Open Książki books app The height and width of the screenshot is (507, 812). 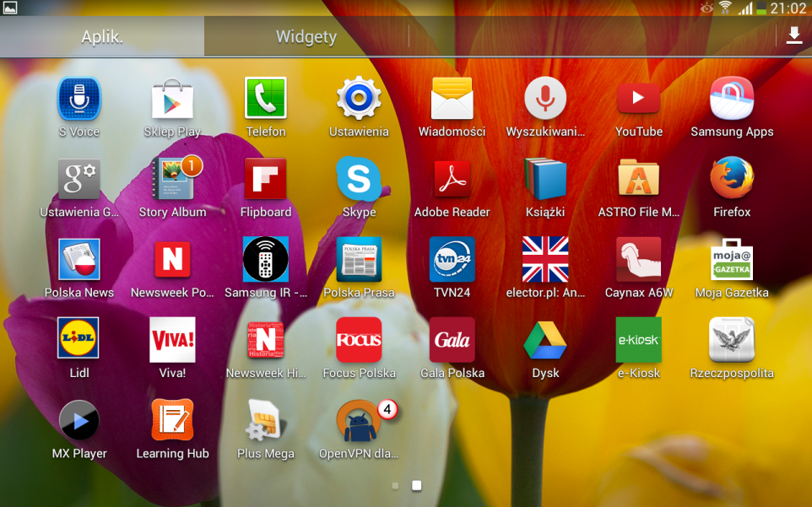click(545, 179)
